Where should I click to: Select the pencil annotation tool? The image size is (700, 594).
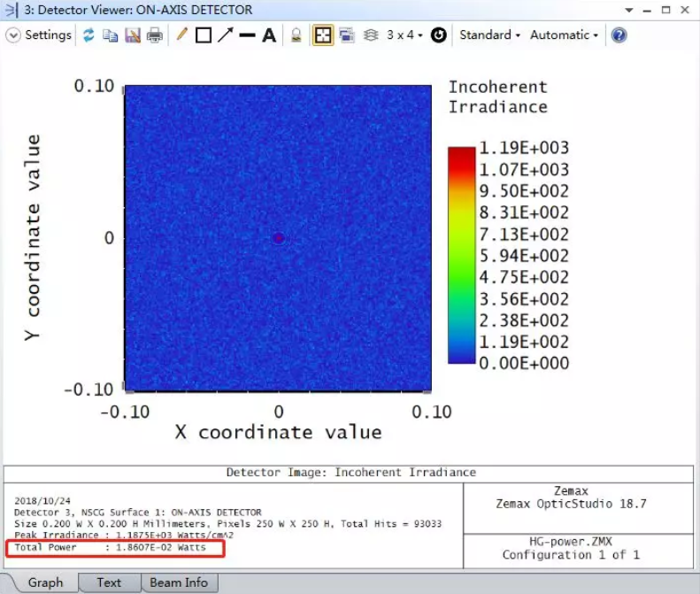click(182, 35)
